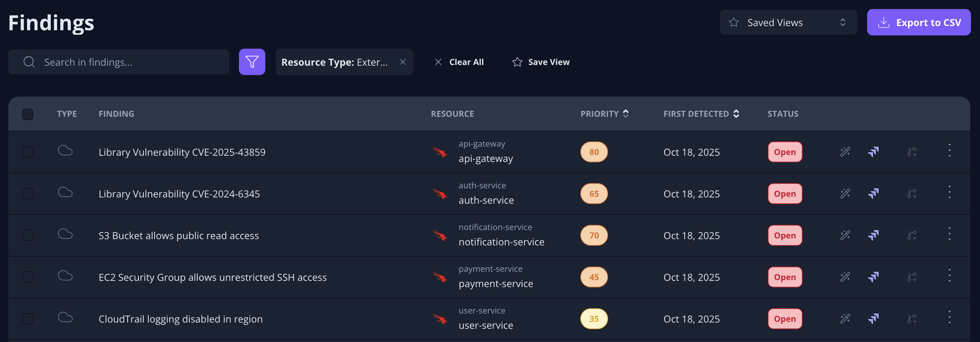This screenshot has height=342, width=980.
Task: Click the magic wand for S3 Bucket finding
Action: point(845,235)
